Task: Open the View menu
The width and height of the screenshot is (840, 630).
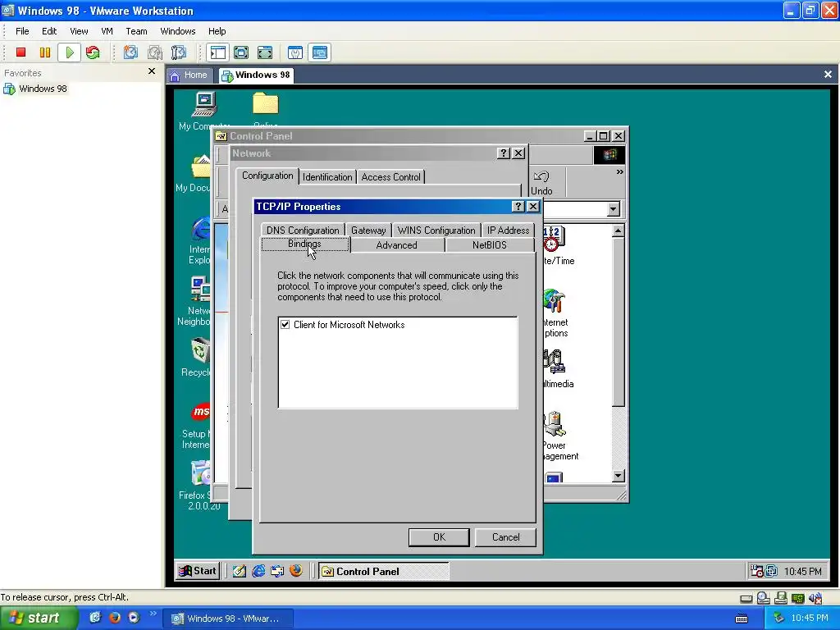Action: coord(79,31)
